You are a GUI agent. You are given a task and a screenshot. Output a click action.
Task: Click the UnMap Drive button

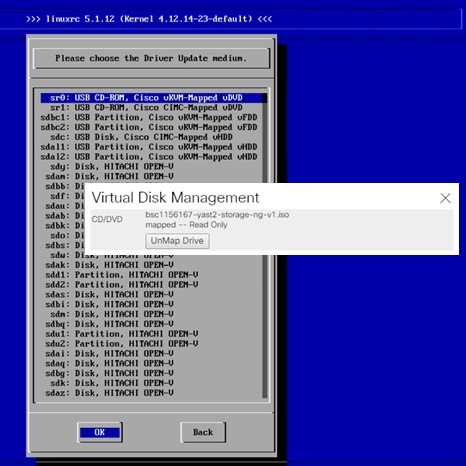[177, 241]
